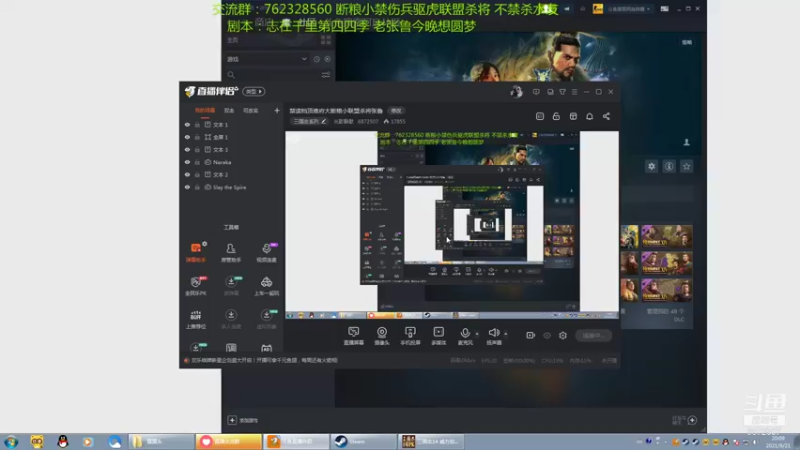Open the notification bell above the preview

coord(589,116)
